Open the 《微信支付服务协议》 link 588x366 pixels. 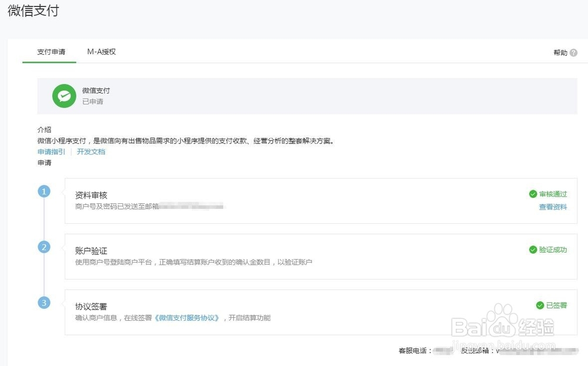coord(187,318)
